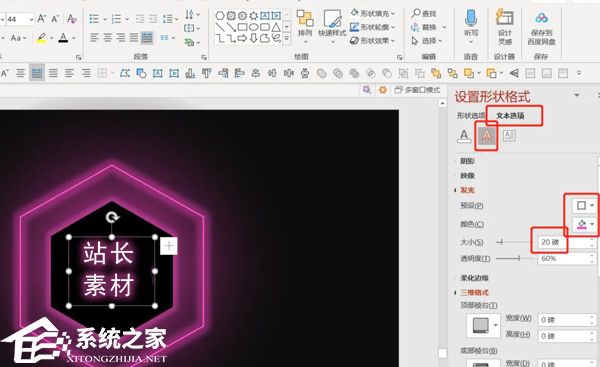Image resolution: width=600 pixels, height=367 pixels.
Task: Click the Increase Font Size button in the ribbon
Action: pyautogui.click(x=42, y=19)
